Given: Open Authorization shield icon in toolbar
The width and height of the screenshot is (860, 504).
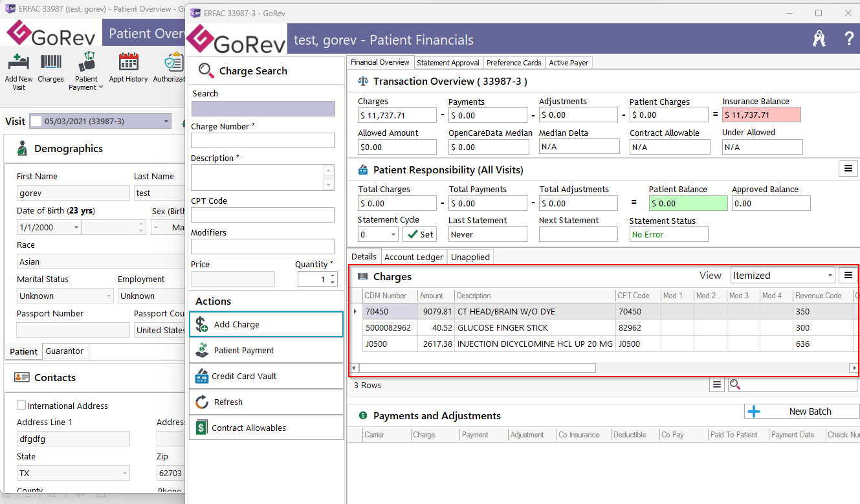Looking at the screenshot, I should pos(173,63).
